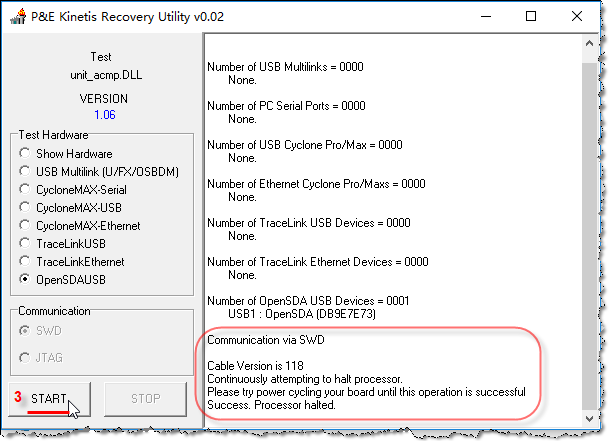Select CycloneMAX-Ethernet hardware option
This screenshot has width=609, height=441.
click(x=24, y=226)
